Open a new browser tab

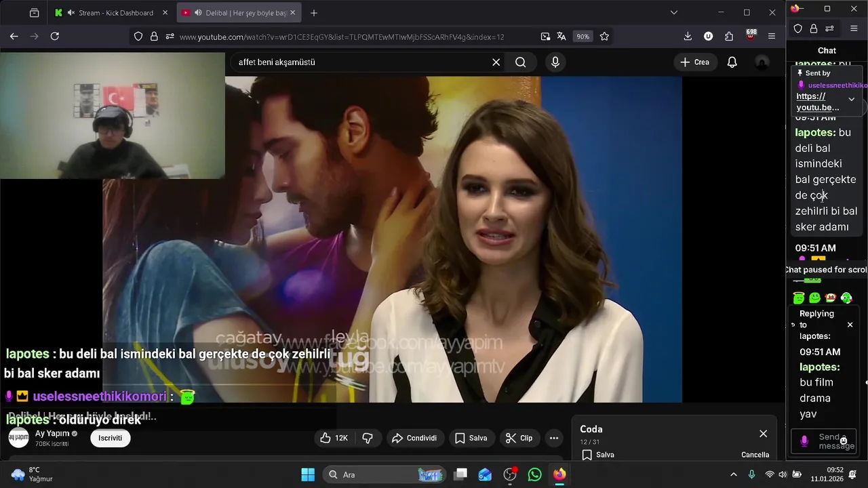pyautogui.click(x=313, y=13)
